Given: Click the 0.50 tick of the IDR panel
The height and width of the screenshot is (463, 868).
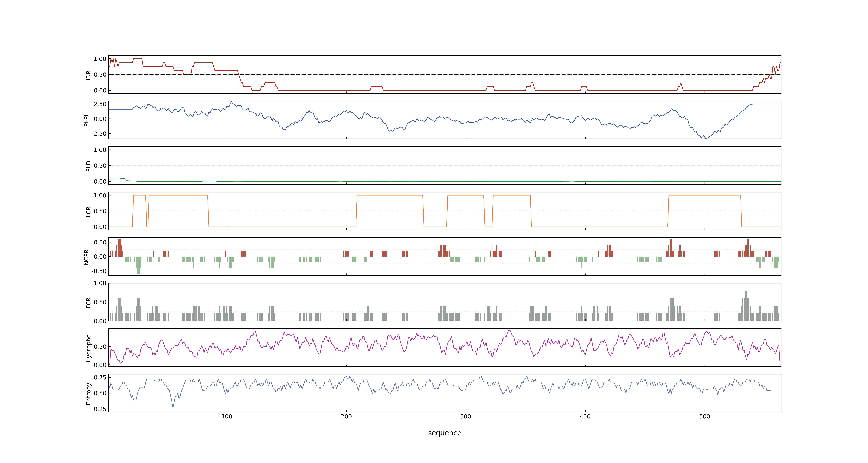Looking at the screenshot, I should (x=100, y=75).
